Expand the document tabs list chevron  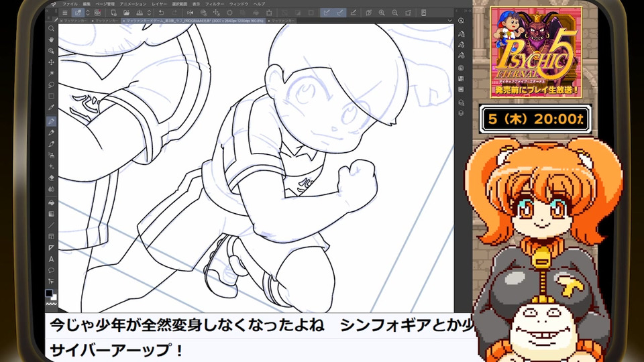pos(449,21)
